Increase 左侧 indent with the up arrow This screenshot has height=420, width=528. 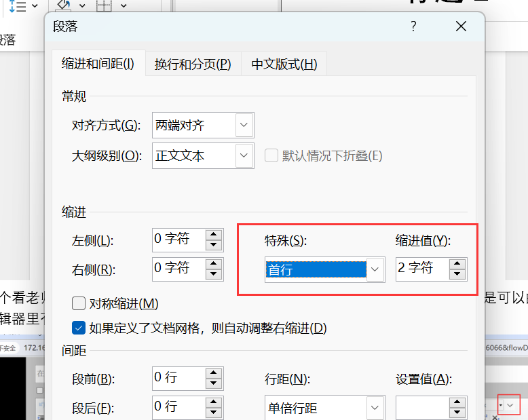pos(214,235)
